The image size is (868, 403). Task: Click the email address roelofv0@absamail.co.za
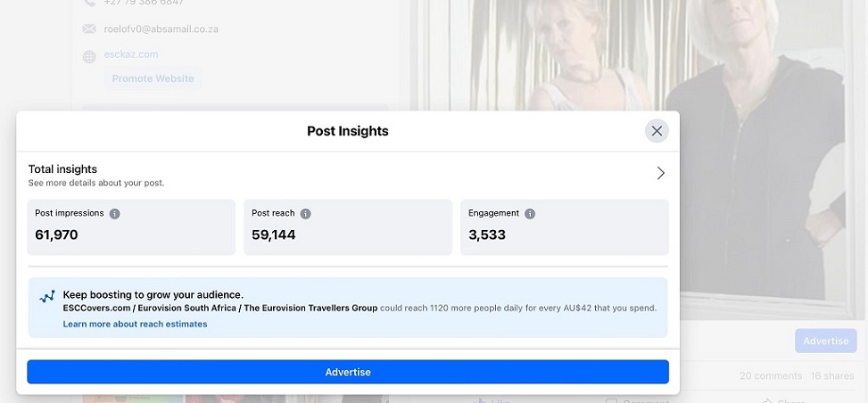click(x=161, y=29)
